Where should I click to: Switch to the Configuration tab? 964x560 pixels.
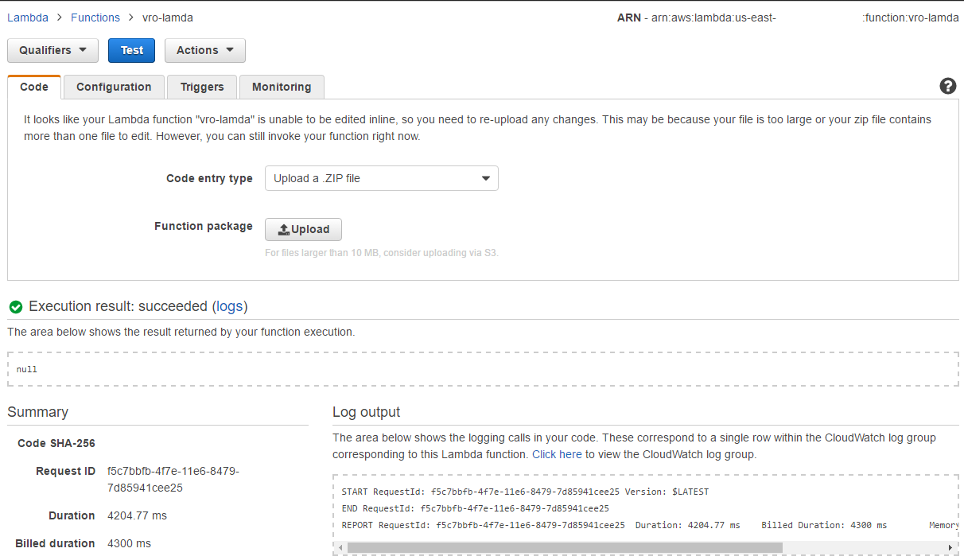[114, 87]
